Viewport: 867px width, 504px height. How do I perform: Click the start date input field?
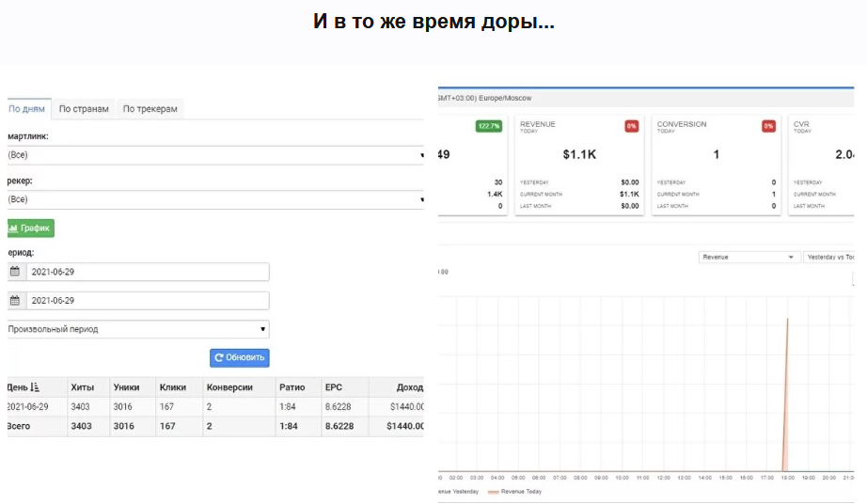(148, 272)
